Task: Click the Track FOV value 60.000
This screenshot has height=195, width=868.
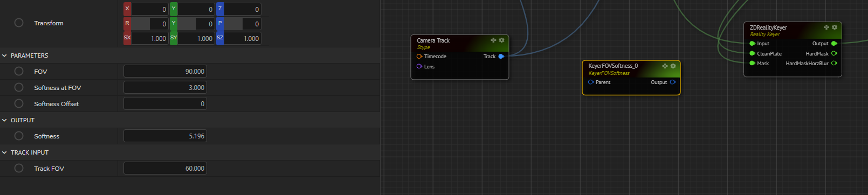Action: (165, 168)
